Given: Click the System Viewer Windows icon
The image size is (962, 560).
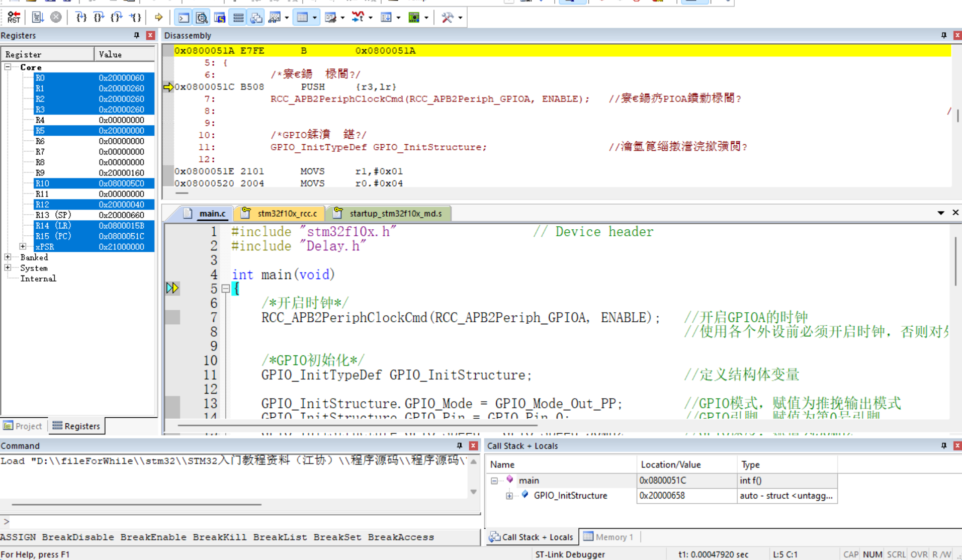Looking at the screenshot, I should tap(414, 18).
